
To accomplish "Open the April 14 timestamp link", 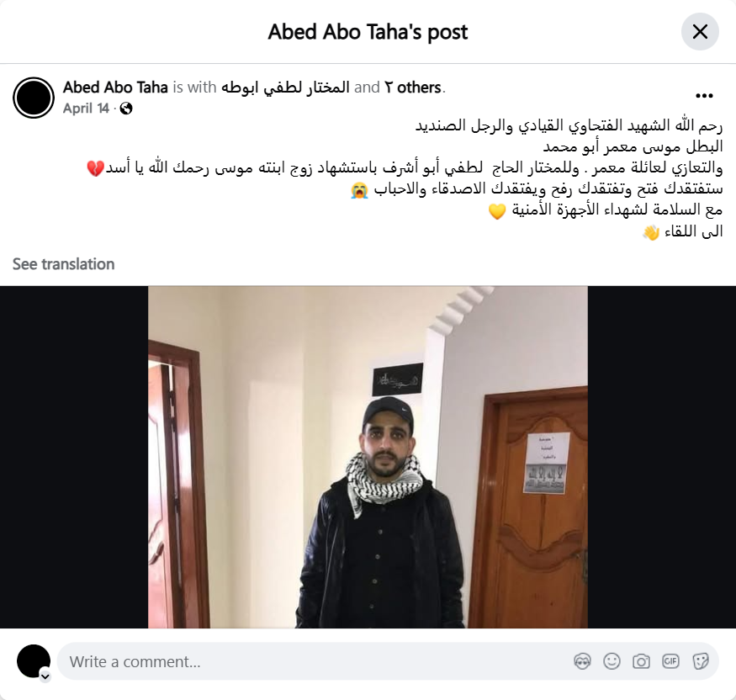I will [x=86, y=109].
